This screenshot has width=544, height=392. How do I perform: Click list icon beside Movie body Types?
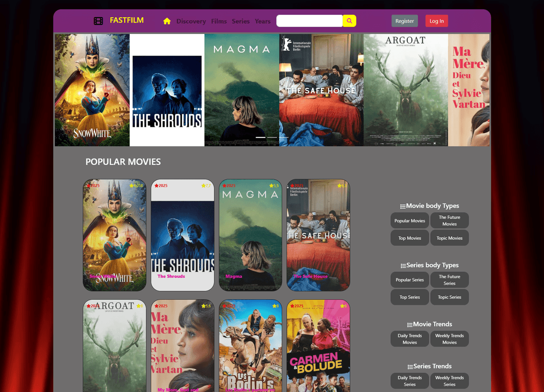tap(403, 206)
